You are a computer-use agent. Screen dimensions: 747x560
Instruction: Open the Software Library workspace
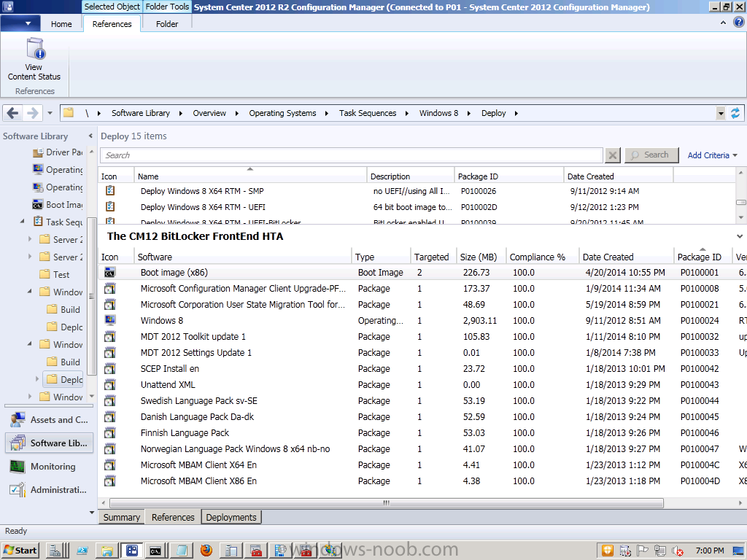50,443
